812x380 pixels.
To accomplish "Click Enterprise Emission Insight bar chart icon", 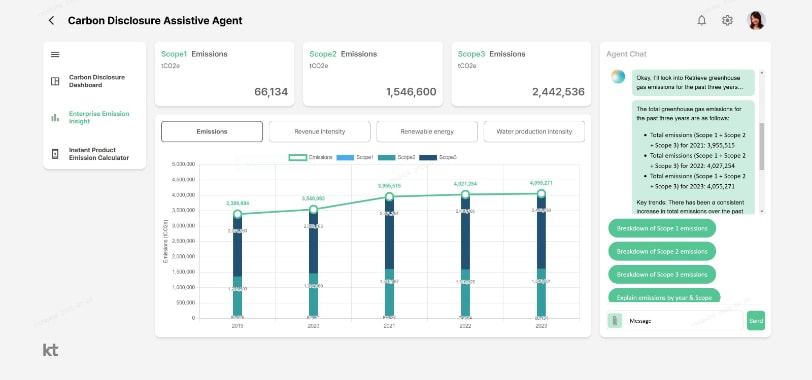I will (x=55, y=118).
